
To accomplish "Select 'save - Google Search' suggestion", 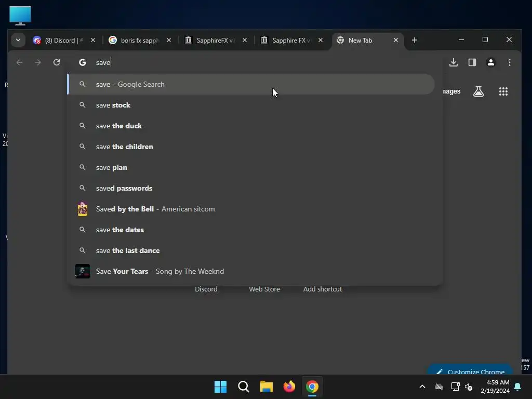I will (251, 84).
